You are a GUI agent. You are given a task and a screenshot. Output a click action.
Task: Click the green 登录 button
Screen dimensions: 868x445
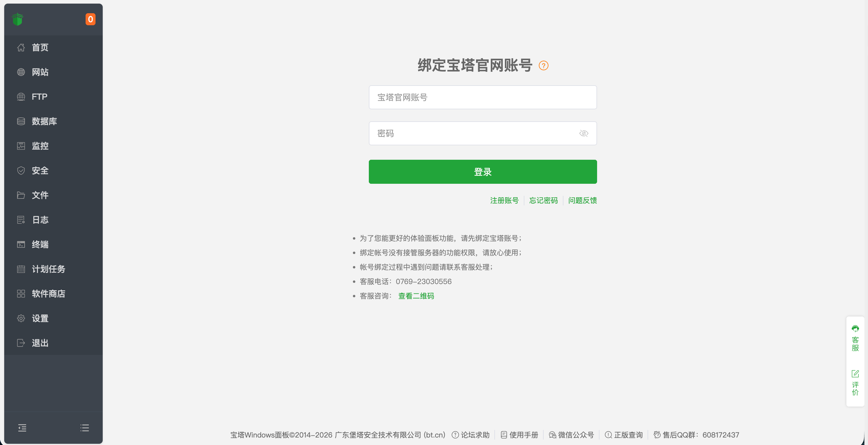[x=483, y=172]
